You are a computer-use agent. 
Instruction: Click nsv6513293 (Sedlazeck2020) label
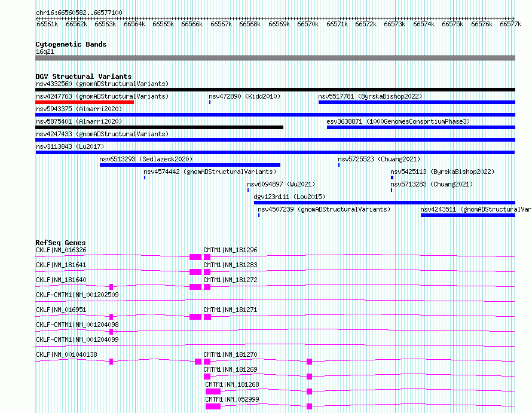pos(146,159)
